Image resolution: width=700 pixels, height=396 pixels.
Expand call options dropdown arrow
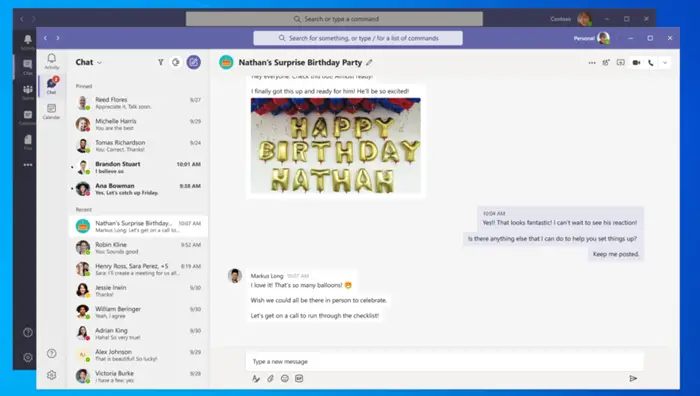click(665, 63)
